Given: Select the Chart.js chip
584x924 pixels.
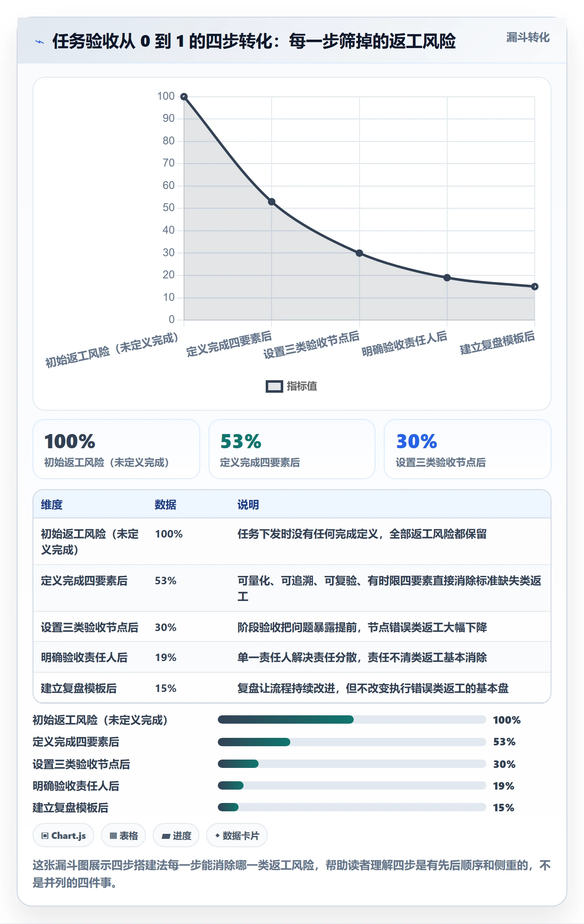Looking at the screenshot, I should coord(63,836).
